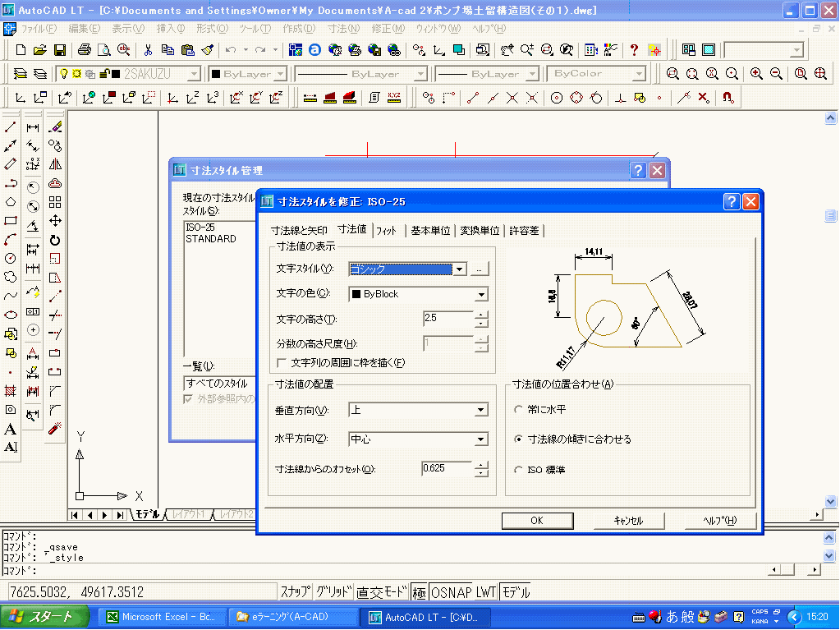Toggle LWT in the status bar

point(486,592)
